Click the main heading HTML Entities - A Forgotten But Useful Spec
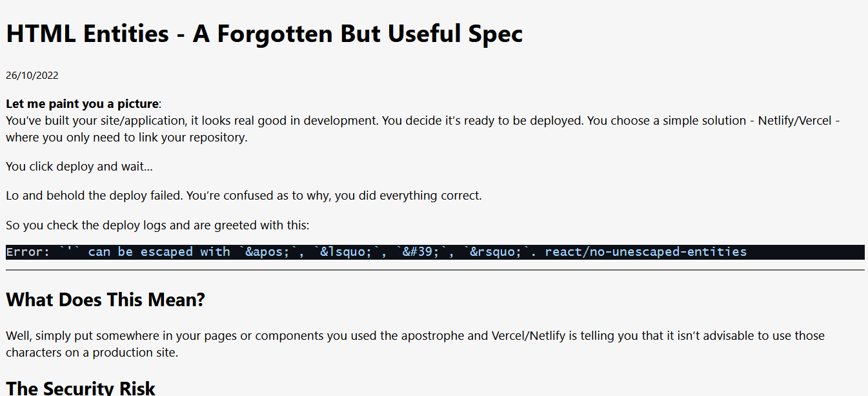This screenshot has width=868, height=396. coord(264,34)
